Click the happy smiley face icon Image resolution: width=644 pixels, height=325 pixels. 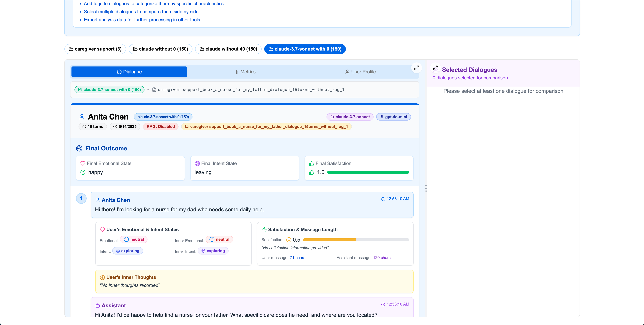pyautogui.click(x=83, y=172)
